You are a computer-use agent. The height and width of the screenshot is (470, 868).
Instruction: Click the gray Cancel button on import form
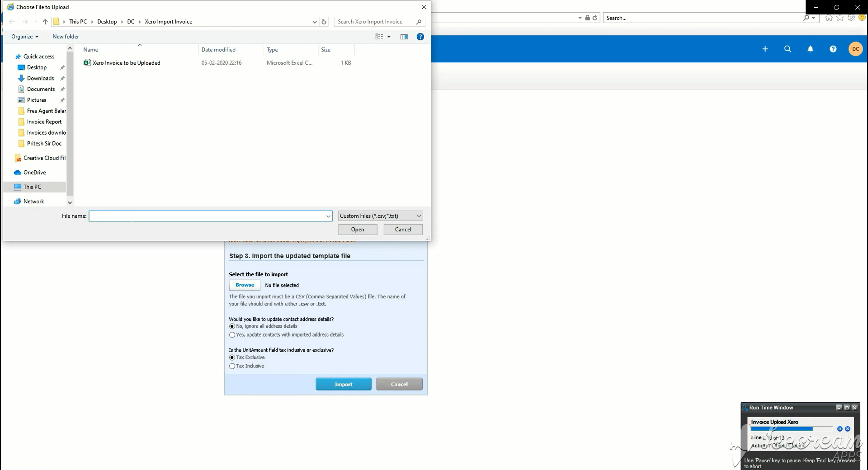click(399, 384)
